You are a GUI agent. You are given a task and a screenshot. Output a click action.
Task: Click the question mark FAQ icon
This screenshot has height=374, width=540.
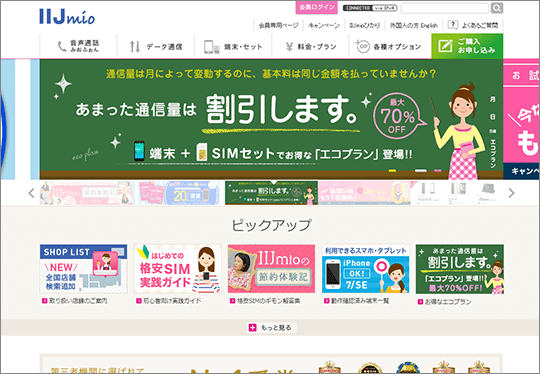pos(453,24)
